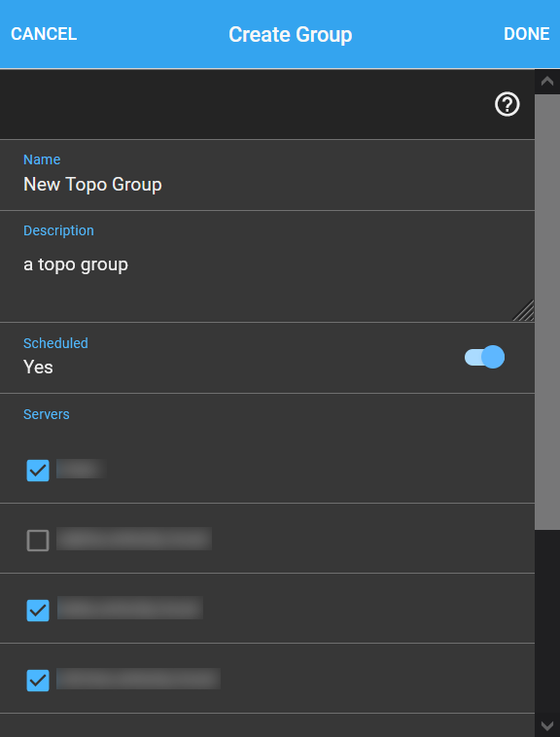Screen dimensions: 560x737
Task: Click the scrollbar down arrow
Action: click(x=547, y=725)
